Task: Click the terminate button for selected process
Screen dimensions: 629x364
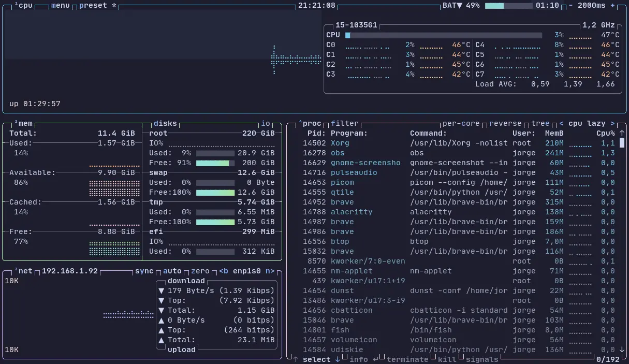Action: (407, 359)
